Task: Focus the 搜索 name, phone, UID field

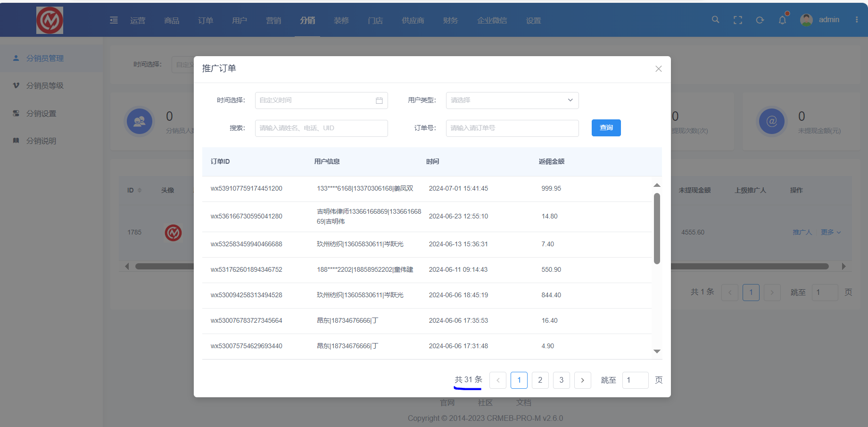Action: click(x=321, y=128)
